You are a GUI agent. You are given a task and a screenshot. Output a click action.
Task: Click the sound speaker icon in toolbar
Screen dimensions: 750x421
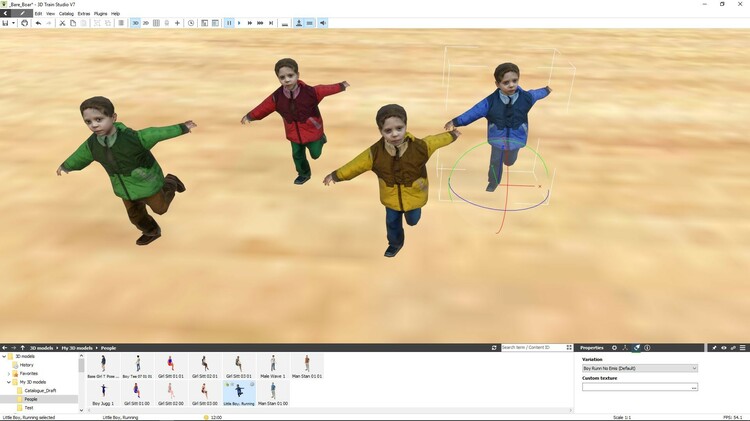click(x=323, y=23)
